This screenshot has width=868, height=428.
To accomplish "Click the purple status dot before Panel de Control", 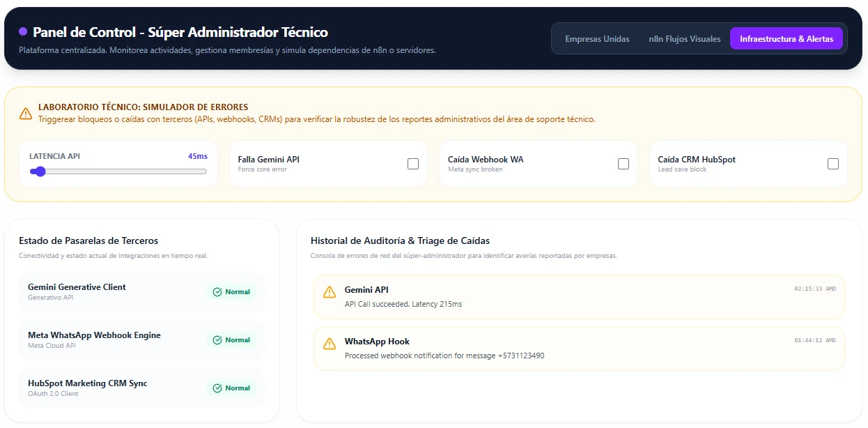I will pyautogui.click(x=23, y=31).
